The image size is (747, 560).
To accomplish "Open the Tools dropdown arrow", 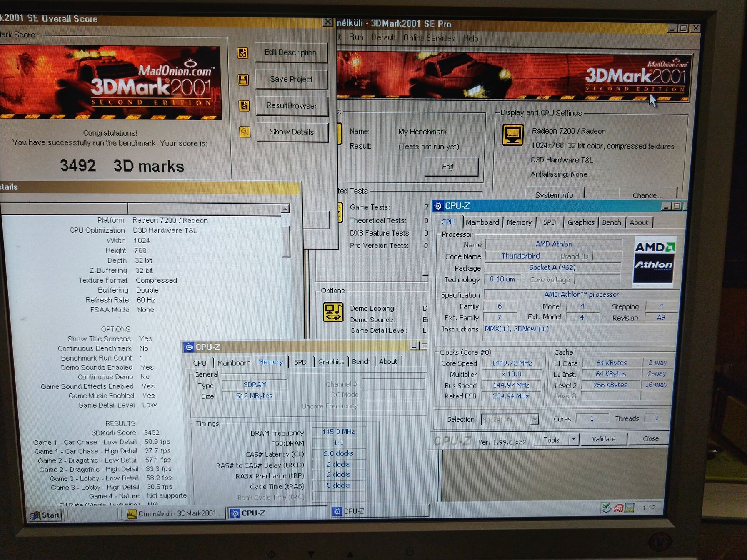I will pyautogui.click(x=574, y=439).
